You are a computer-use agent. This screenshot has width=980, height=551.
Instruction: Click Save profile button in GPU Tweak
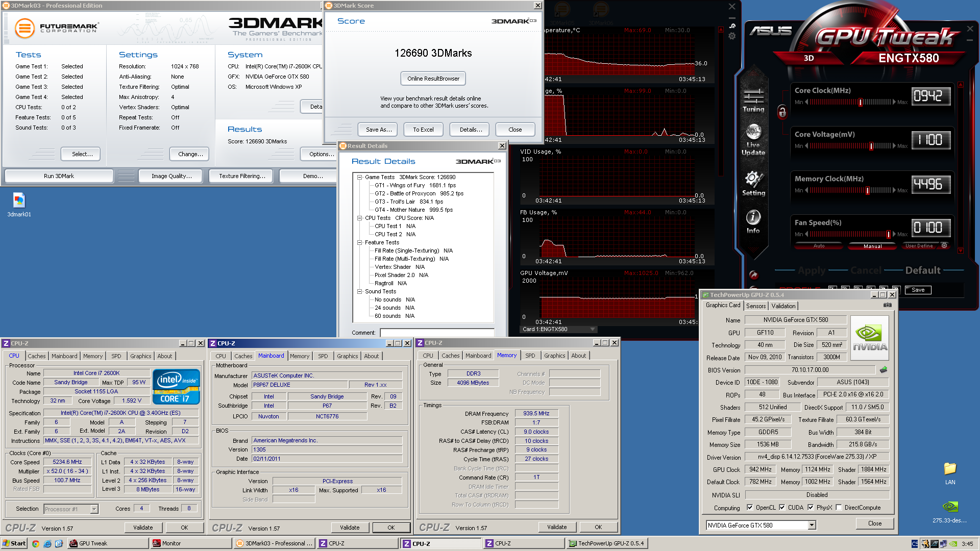(x=918, y=290)
